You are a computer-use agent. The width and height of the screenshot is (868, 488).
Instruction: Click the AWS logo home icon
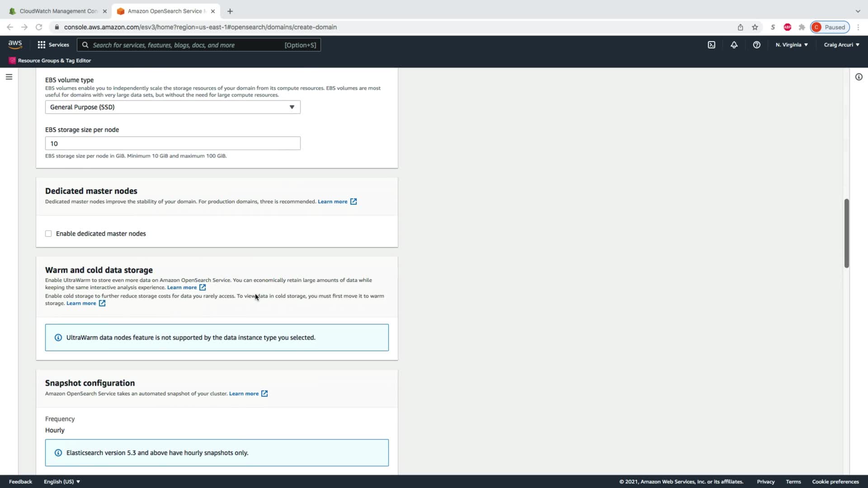coord(15,44)
